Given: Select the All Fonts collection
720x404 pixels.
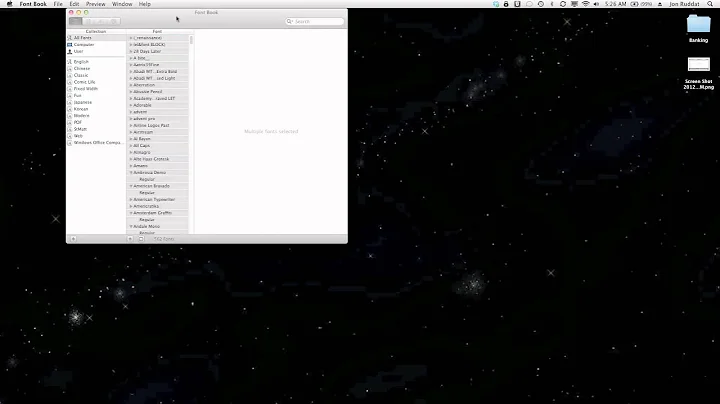Looking at the screenshot, I should tap(96, 38).
